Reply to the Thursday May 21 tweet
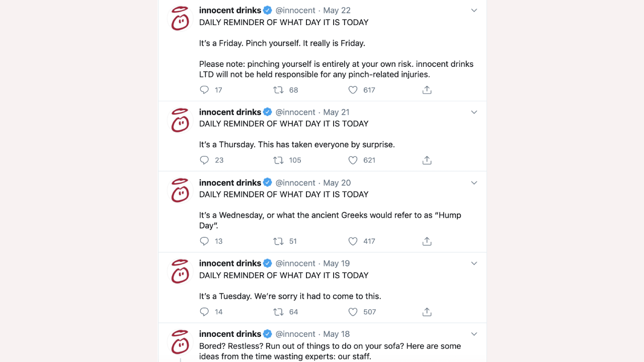644x362 pixels. pos(204,160)
